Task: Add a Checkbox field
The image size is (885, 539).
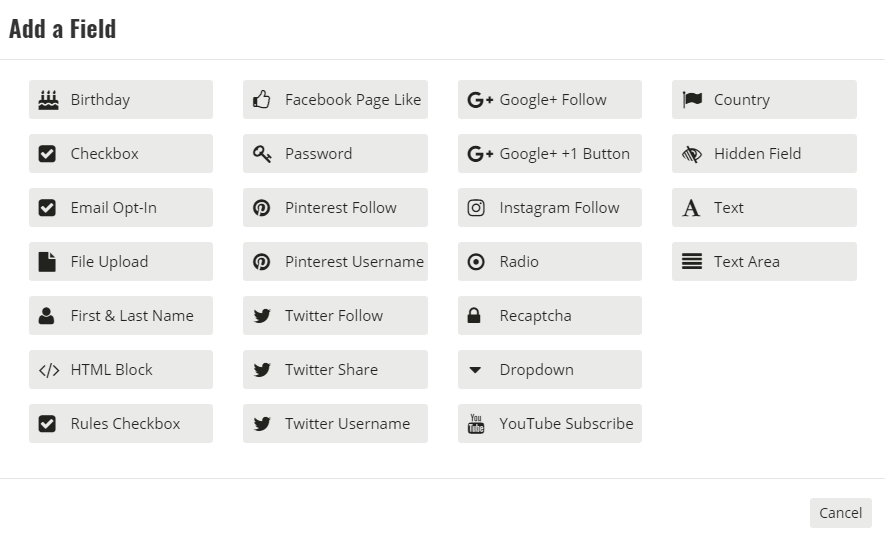Action: 121,154
